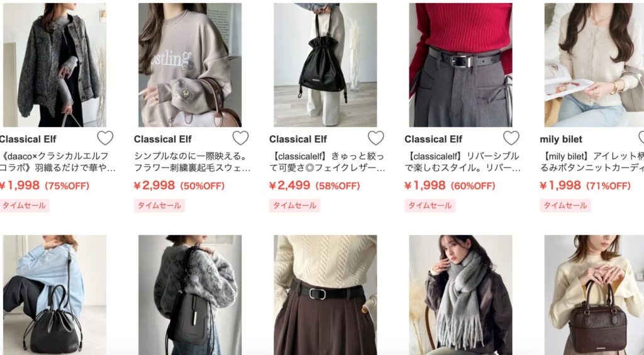Tap heart on flower embroidery sweatshirt item

coord(240,138)
